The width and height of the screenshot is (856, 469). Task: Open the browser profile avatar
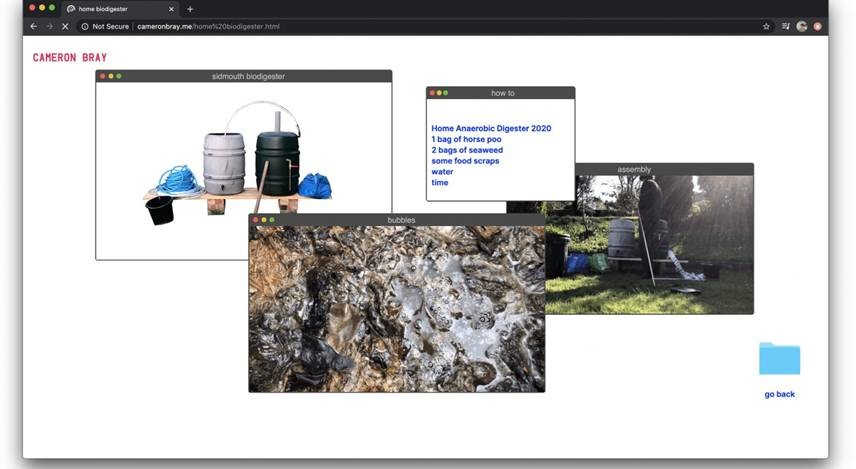pos(802,26)
